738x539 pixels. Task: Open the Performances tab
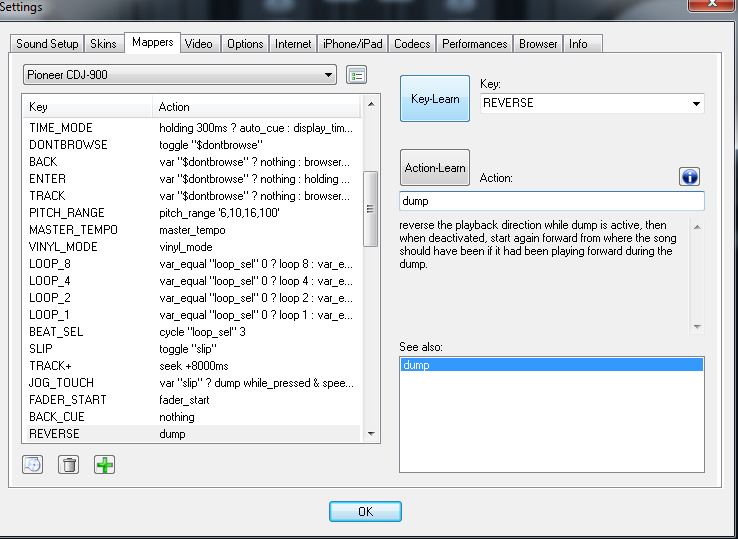[x=474, y=44]
